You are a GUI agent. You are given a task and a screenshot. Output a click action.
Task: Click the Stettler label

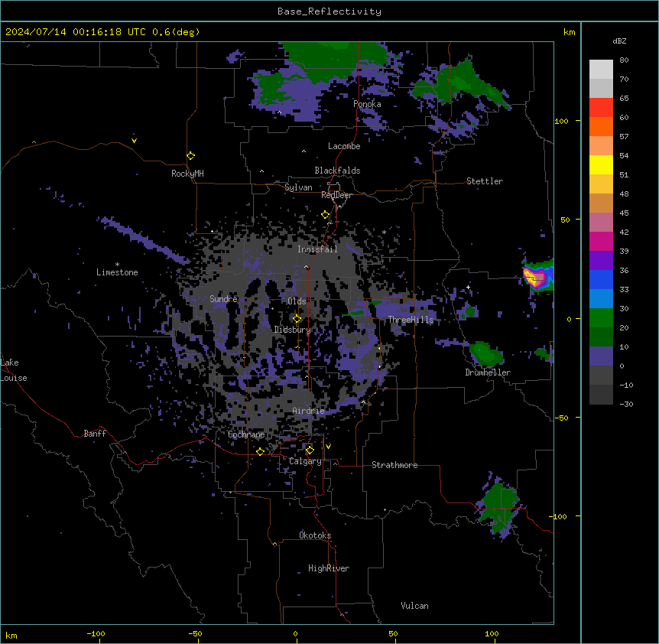click(485, 181)
